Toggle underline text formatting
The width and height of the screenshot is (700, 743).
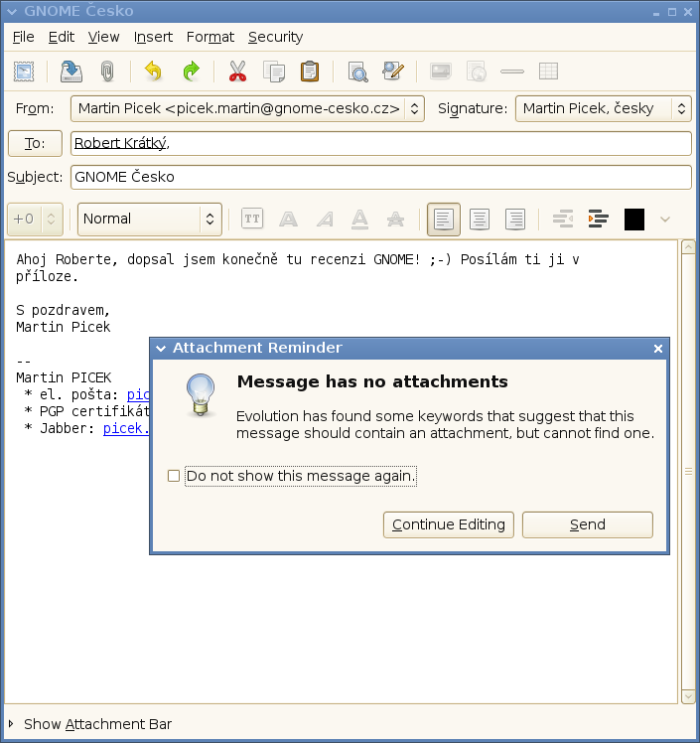(x=360, y=220)
